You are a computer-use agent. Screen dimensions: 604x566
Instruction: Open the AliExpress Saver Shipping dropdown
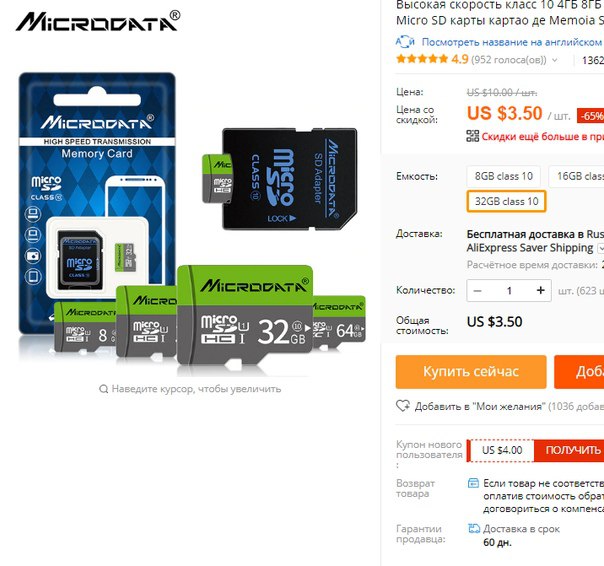[x=601, y=248]
